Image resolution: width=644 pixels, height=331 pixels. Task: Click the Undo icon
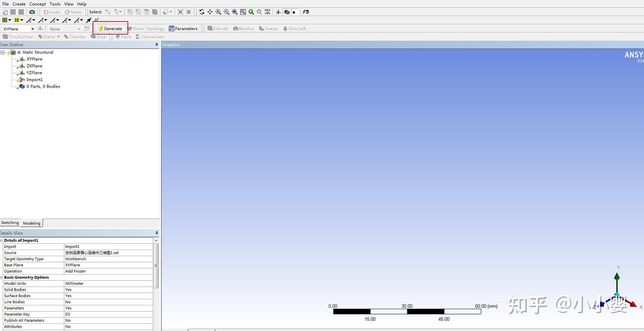pos(51,12)
